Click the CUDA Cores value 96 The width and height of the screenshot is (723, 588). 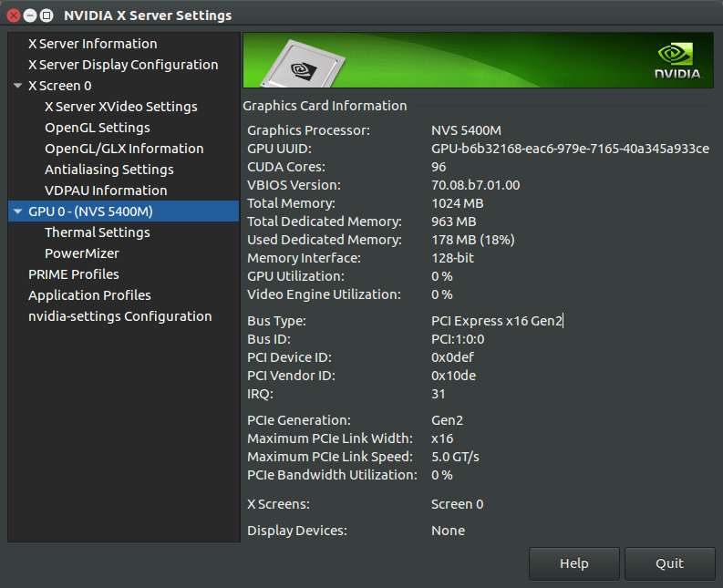pyautogui.click(x=439, y=167)
